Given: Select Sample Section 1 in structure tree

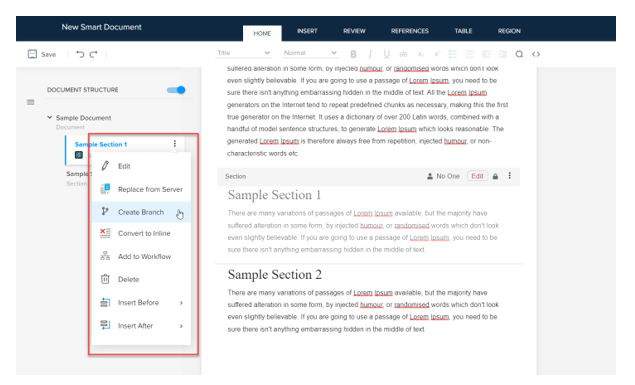Looking at the screenshot, I should tap(101, 144).
